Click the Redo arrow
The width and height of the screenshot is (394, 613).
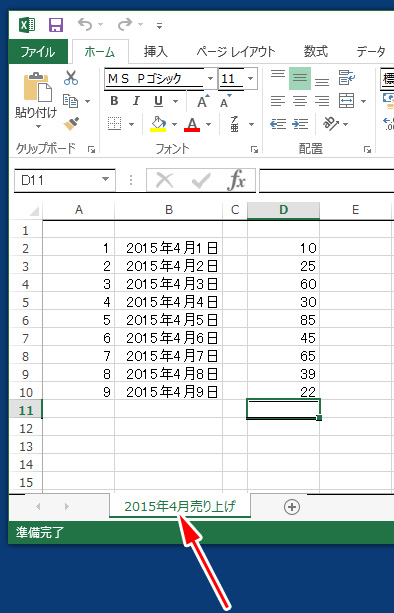click(x=124, y=25)
